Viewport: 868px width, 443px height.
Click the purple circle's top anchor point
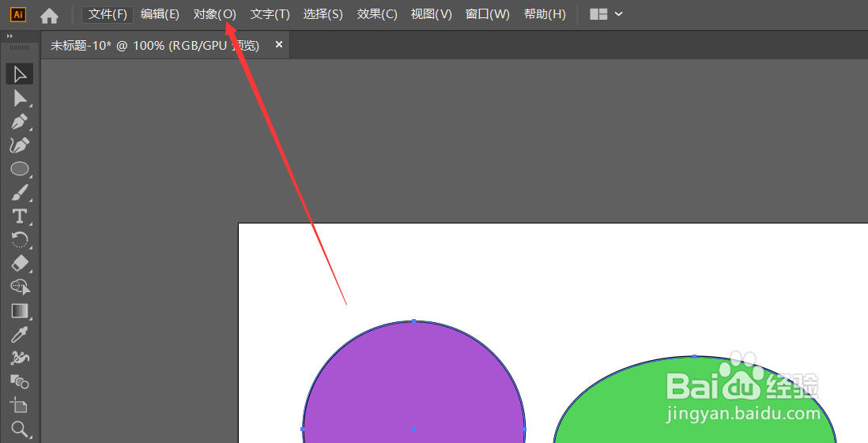tap(414, 321)
